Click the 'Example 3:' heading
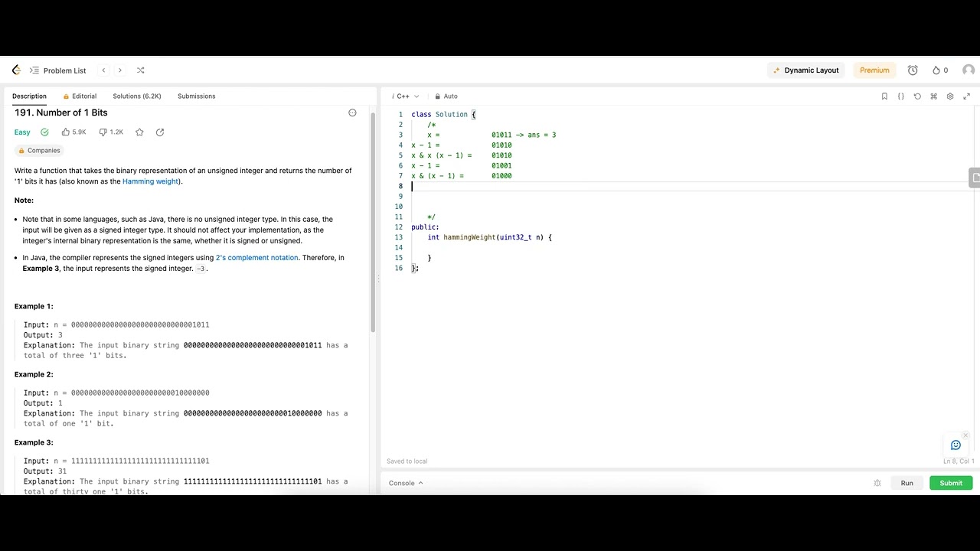The width and height of the screenshot is (980, 551). (34, 442)
